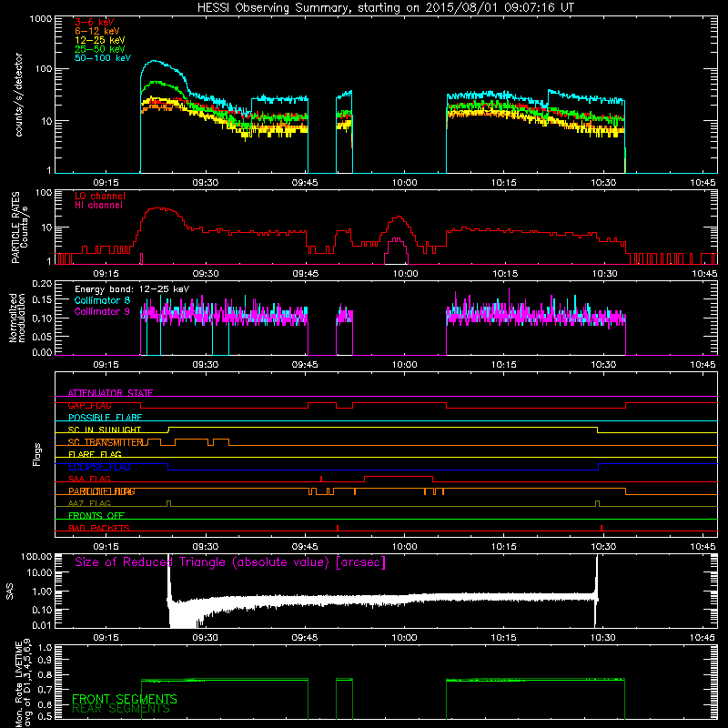Viewport: 728px width, 728px height.
Task: Select the red 3-6 keV legend label
Action: coord(95,22)
